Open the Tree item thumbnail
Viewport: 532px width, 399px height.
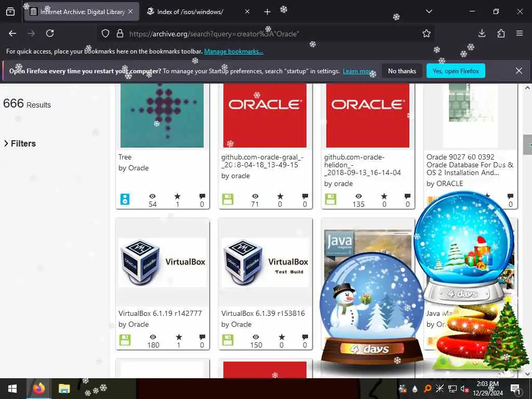pyautogui.click(x=162, y=115)
